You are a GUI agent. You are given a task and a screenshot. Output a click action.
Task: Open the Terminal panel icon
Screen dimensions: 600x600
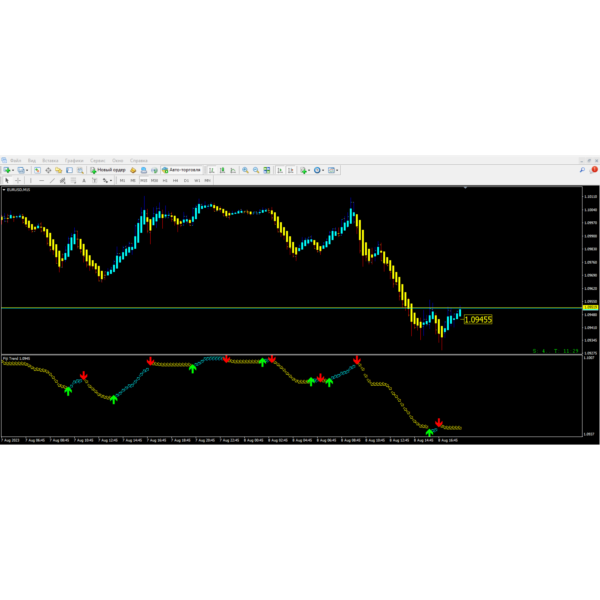[x=69, y=170]
